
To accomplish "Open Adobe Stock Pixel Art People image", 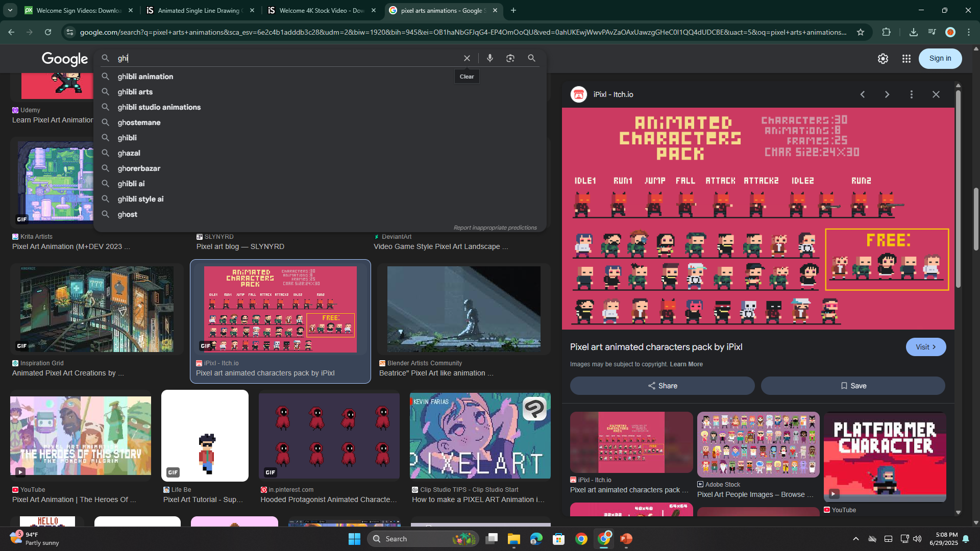I will 758,445.
